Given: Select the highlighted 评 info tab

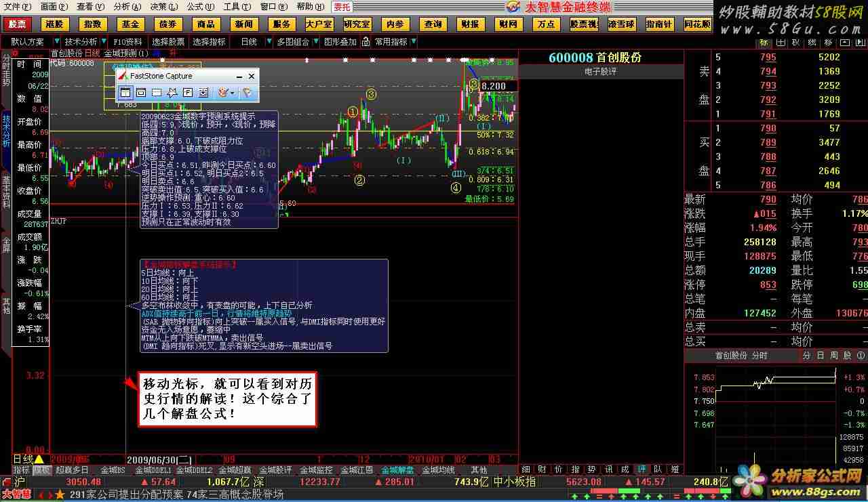Looking at the screenshot, I should tap(641, 469).
